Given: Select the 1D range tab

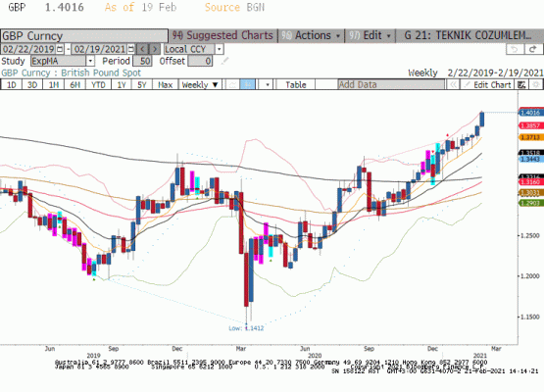Looking at the screenshot, I should coord(12,84).
